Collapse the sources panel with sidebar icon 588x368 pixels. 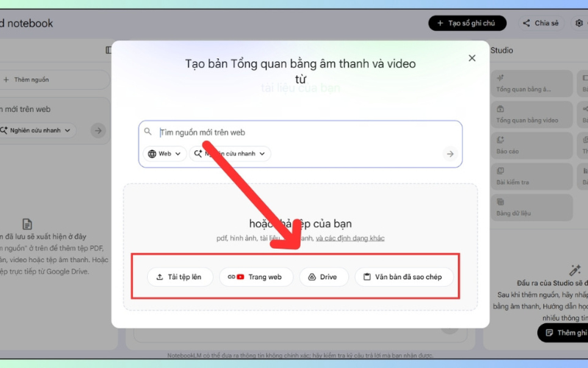[108, 50]
